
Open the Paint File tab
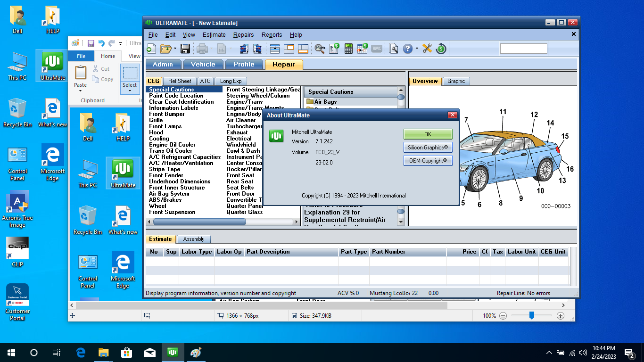tap(81, 56)
